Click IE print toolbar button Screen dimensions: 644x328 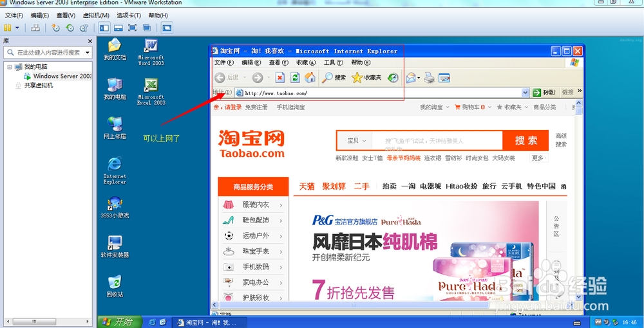tap(429, 77)
